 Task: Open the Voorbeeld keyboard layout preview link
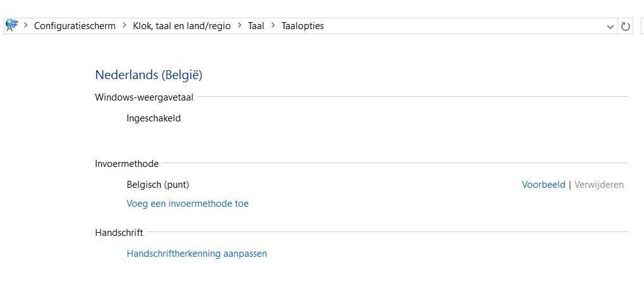543,185
